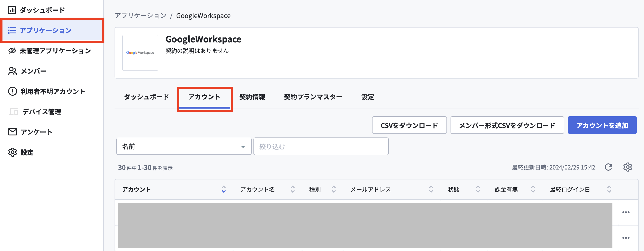Open デバイス管理 in the sidebar

coord(42,112)
